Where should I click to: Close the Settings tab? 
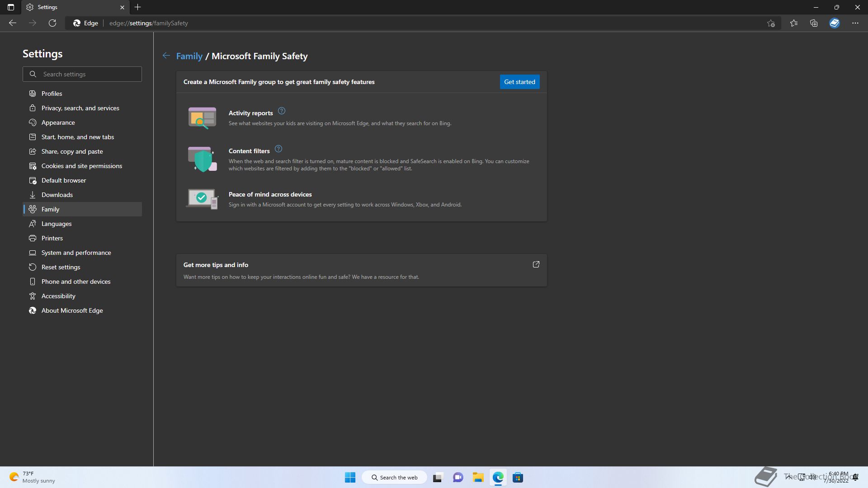click(x=122, y=7)
